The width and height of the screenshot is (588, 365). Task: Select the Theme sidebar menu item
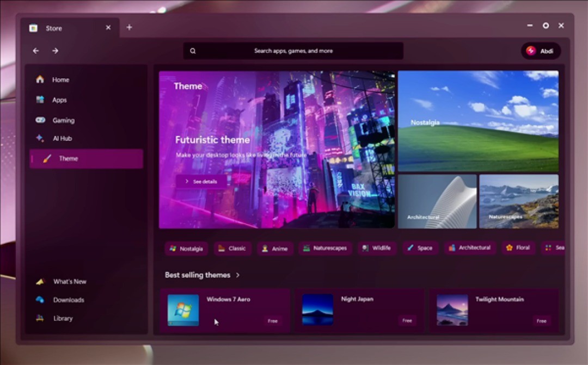pyautogui.click(x=86, y=159)
